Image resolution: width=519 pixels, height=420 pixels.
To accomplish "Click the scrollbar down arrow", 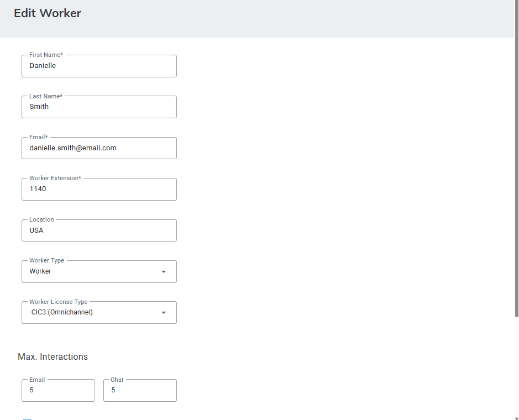I will 516,417.
